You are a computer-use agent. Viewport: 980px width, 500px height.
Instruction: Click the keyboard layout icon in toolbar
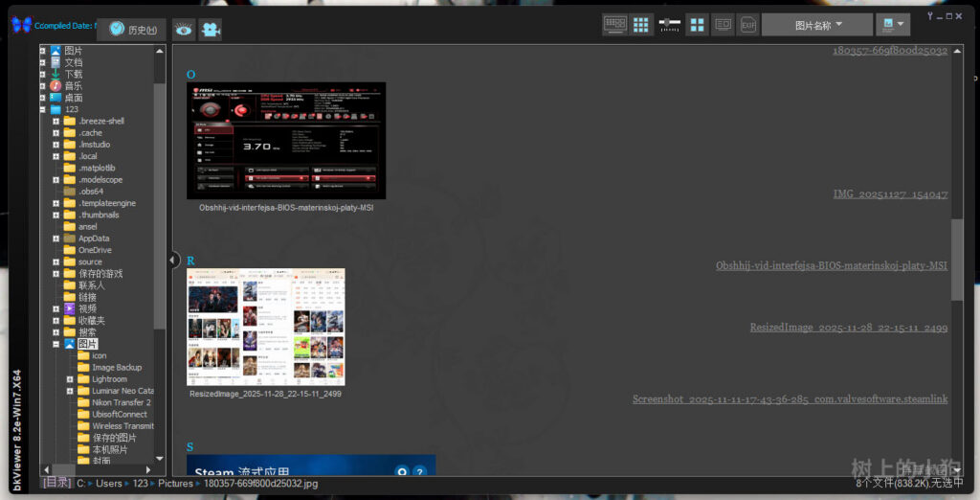coord(614,25)
